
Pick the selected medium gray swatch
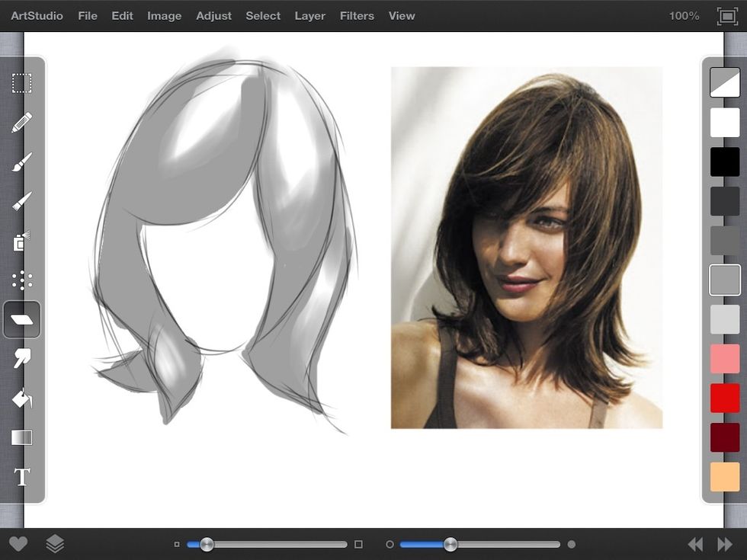pos(725,280)
